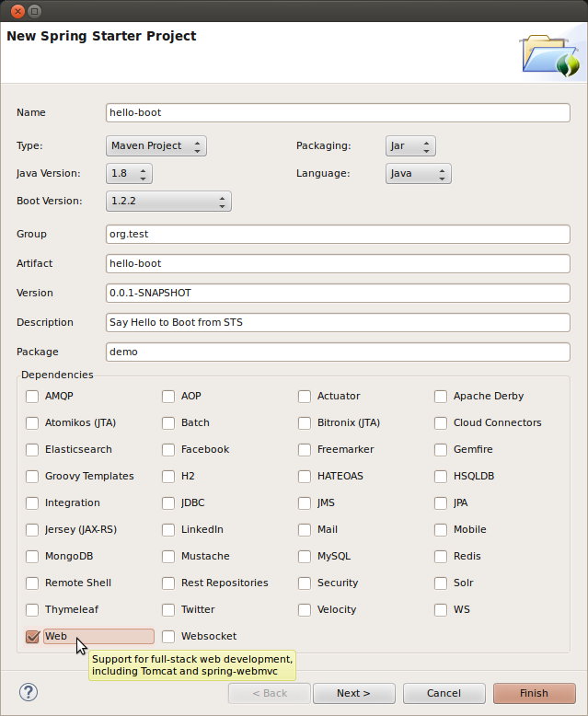
Task: Uncheck the Web dependency checkbox
Action: coord(32,637)
